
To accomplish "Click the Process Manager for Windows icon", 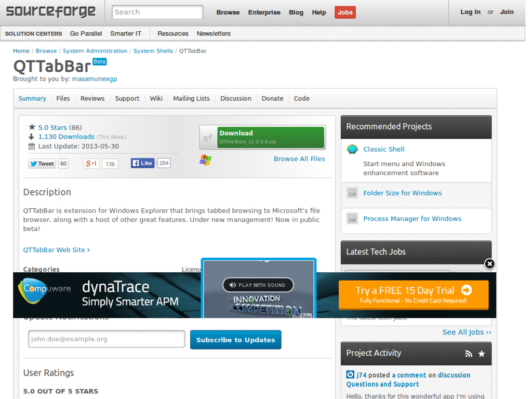I will (352, 219).
